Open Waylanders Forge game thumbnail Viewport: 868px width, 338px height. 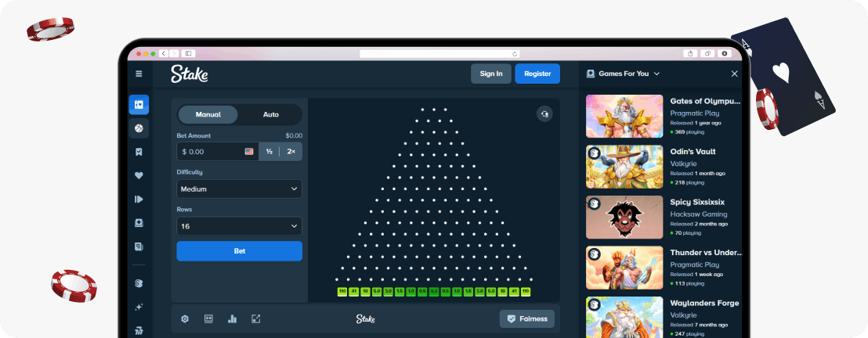coord(624,318)
